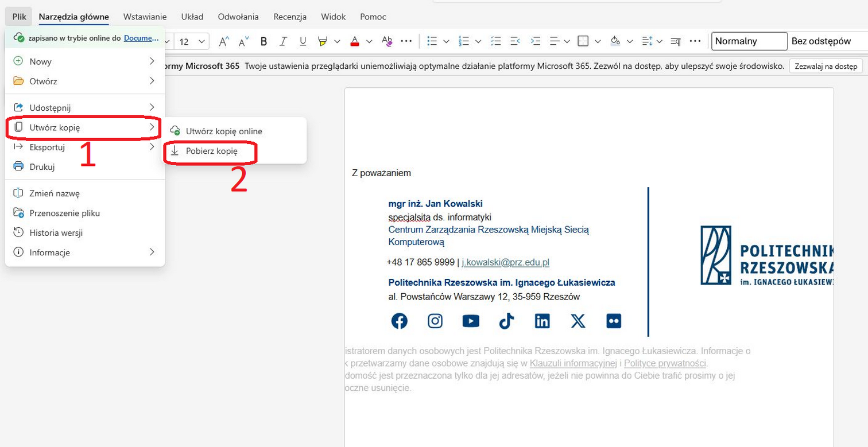Click the text alignment icon
This screenshot has height=447, width=868.
click(x=555, y=41)
